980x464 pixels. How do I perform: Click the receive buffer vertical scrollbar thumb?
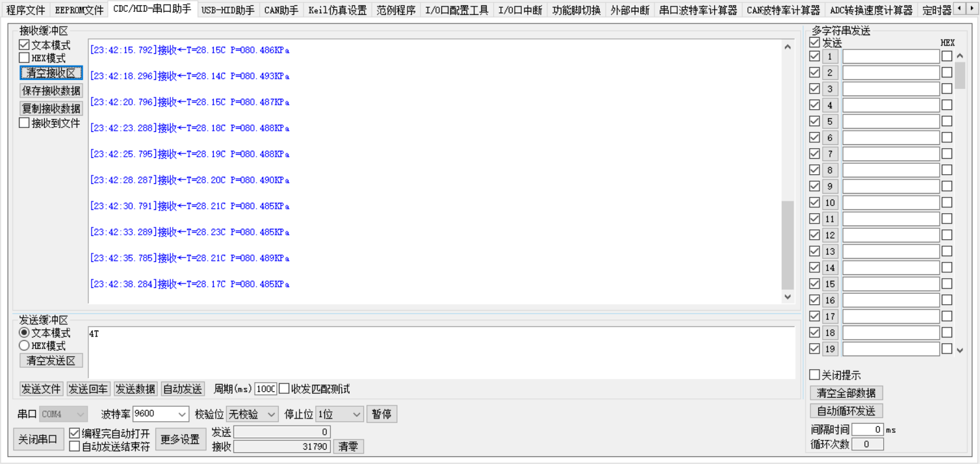point(788,244)
